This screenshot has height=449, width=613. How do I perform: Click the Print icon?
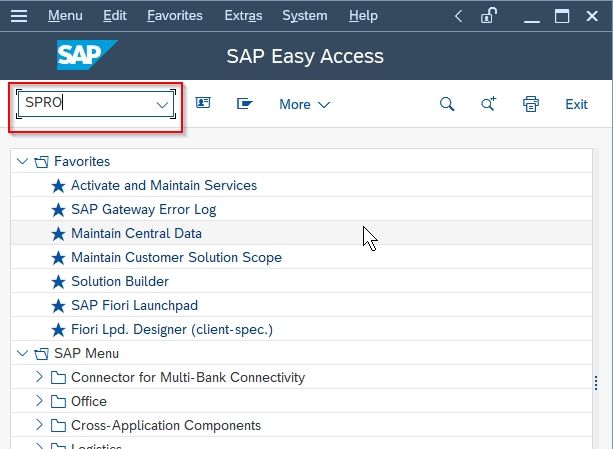[531, 104]
